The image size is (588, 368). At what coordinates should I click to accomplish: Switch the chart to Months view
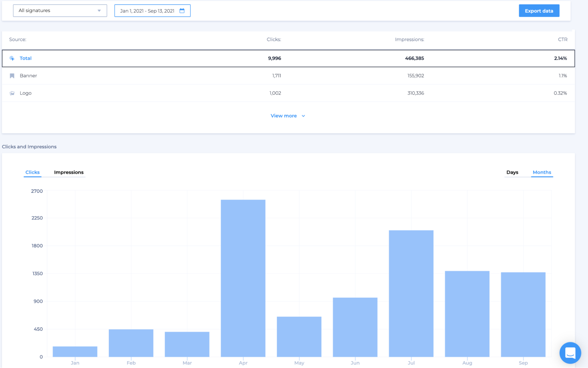pyautogui.click(x=542, y=172)
